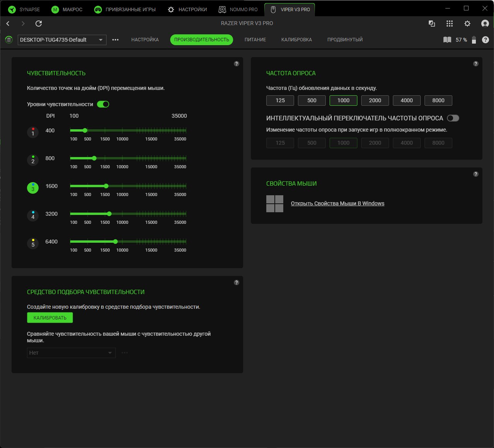Select the active DPI stage 3 circle
494x448 pixels.
(33, 188)
